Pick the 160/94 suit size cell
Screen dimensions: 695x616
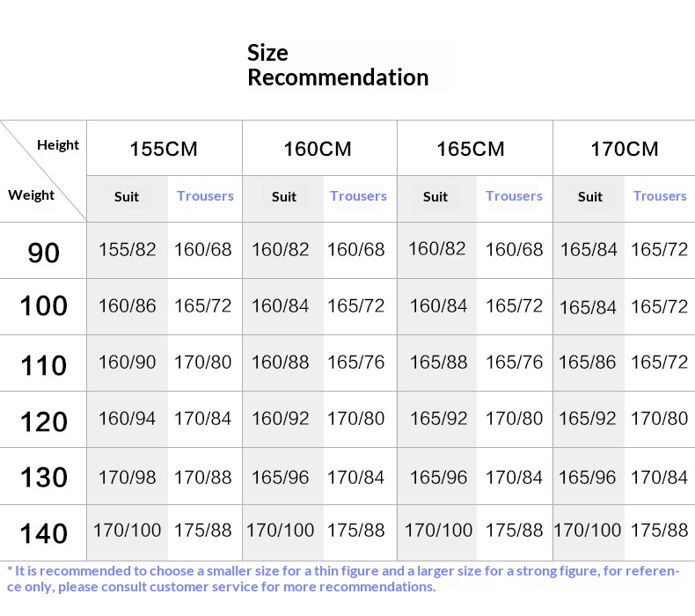[127, 419]
